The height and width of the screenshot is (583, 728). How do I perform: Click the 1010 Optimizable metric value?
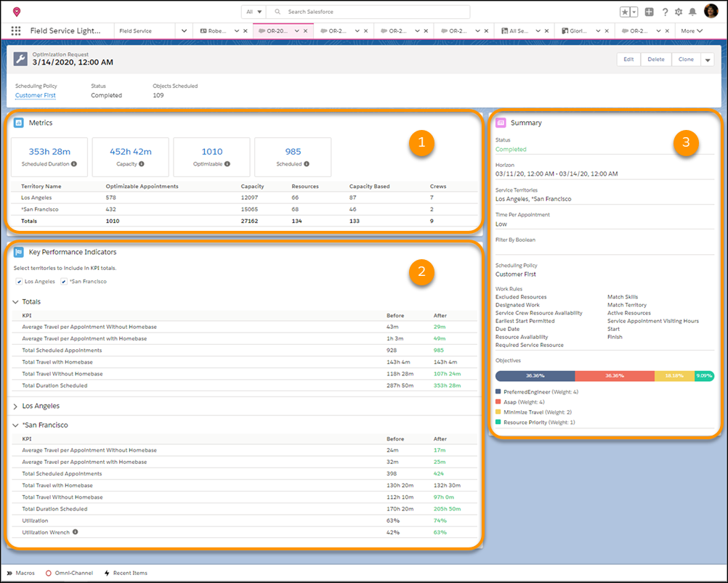pyautogui.click(x=211, y=152)
